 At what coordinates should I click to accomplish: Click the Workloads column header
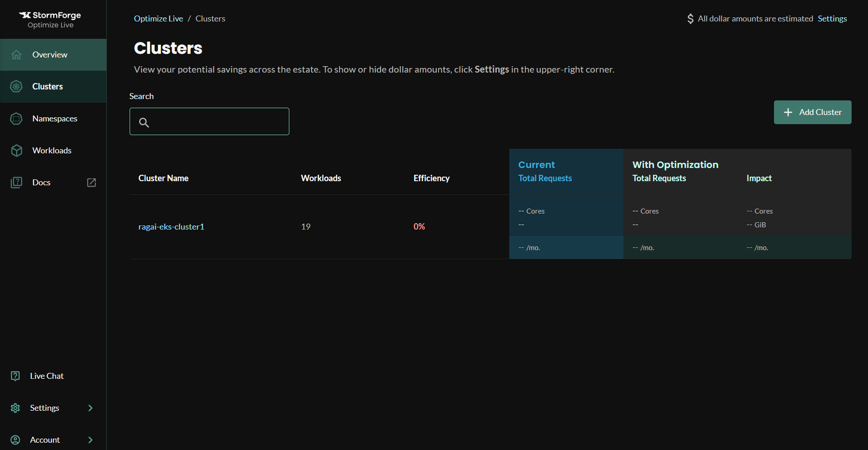point(321,178)
